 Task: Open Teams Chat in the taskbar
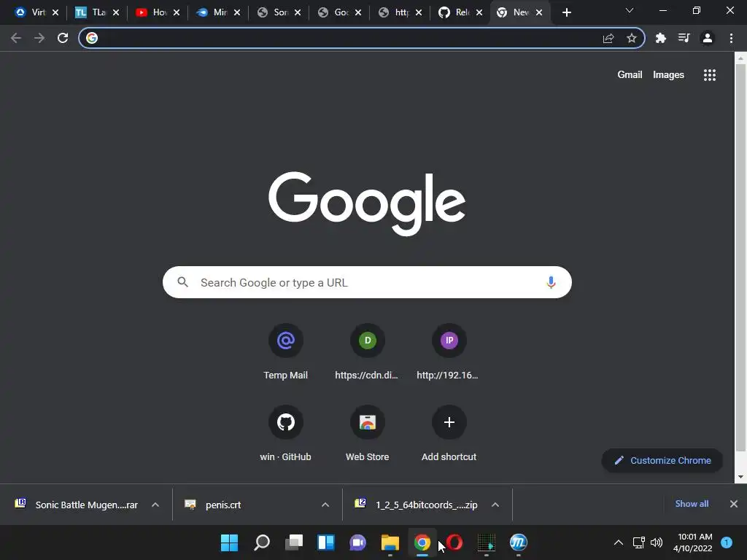[x=357, y=542]
